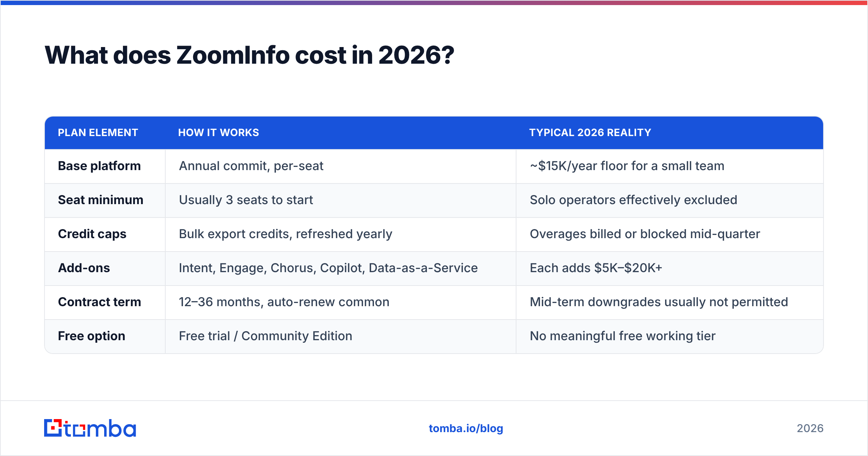This screenshot has height=456, width=868.
Task: Click the Tomba logo
Action: coord(90,428)
